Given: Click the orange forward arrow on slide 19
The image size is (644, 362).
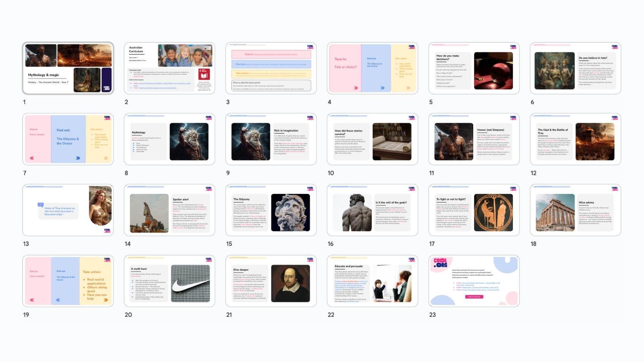Looking at the screenshot, I should [x=106, y=300].
